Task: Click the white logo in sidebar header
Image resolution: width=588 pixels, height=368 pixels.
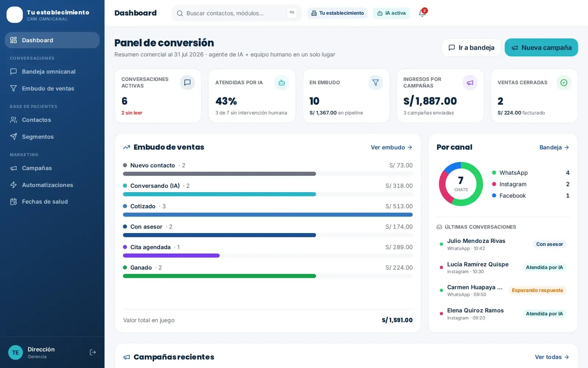Action: (15, 15)
